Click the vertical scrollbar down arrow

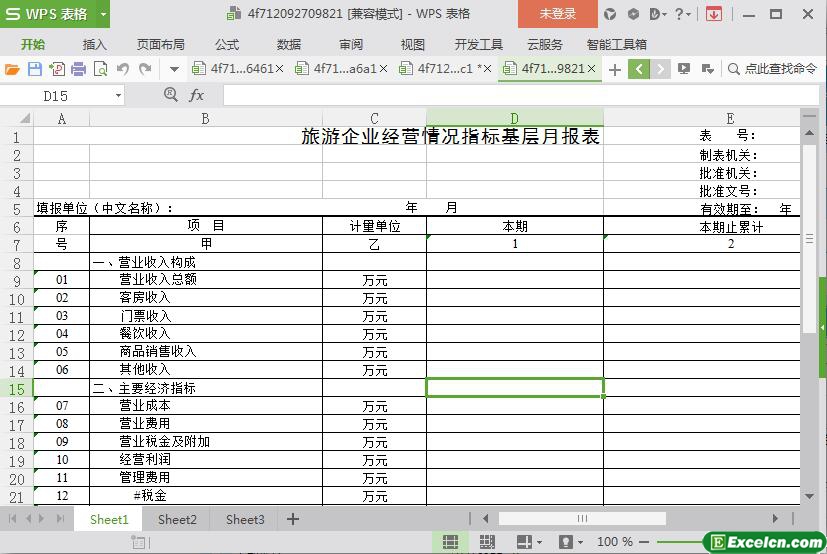pos(810,496)
